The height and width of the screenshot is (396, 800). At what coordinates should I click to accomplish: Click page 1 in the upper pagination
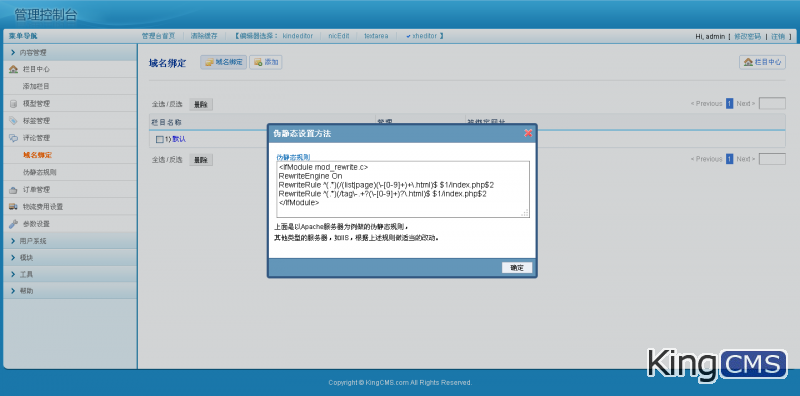pyautogui.click(x=730, y=104)
